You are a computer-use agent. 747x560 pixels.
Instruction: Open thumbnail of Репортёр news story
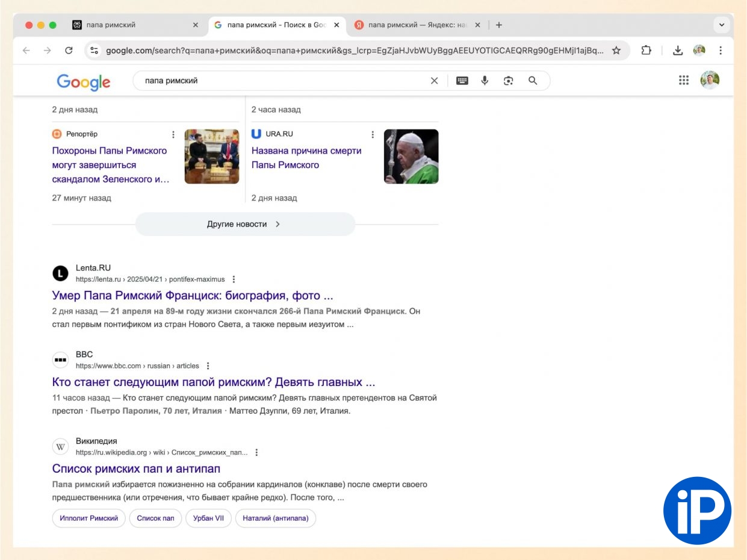click(x=212, y=157)
